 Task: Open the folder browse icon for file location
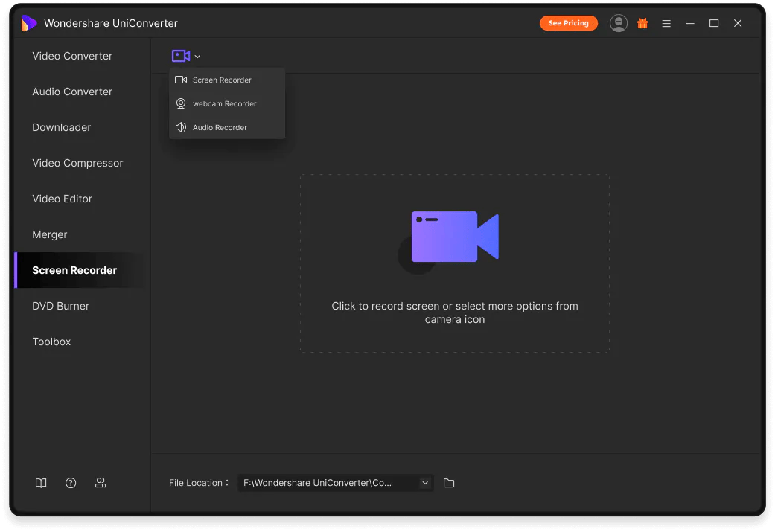coord(449,483)
